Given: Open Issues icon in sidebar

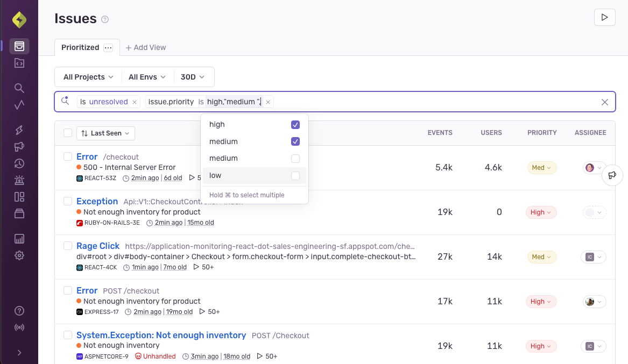Looking at the screenshot, I should (19, 46).
